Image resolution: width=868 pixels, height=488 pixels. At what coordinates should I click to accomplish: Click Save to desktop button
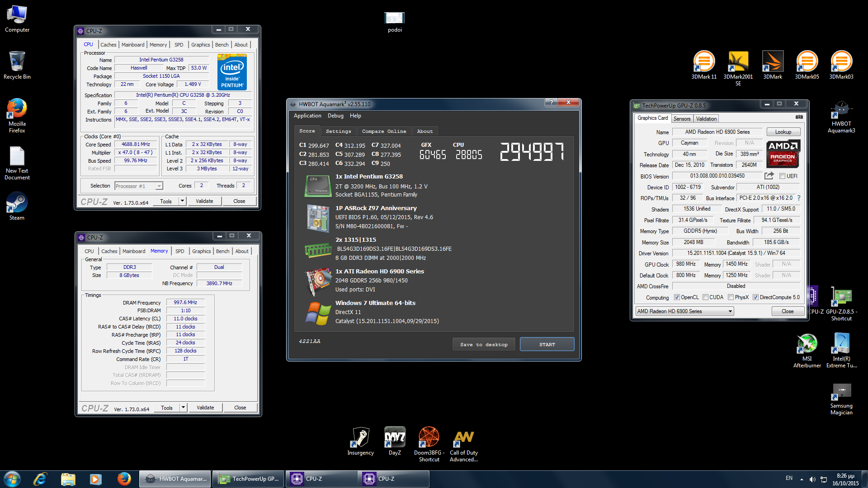click(x=484, y=344)
